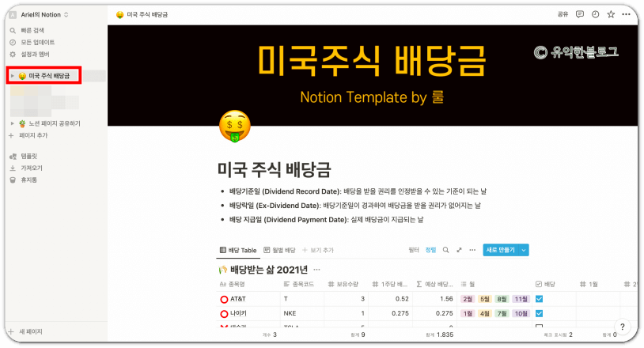The width and height of the screenshot is (644, 348).
Task: Click the 미국 주식 배당금 page title heading
Action: tap(274, 169)
